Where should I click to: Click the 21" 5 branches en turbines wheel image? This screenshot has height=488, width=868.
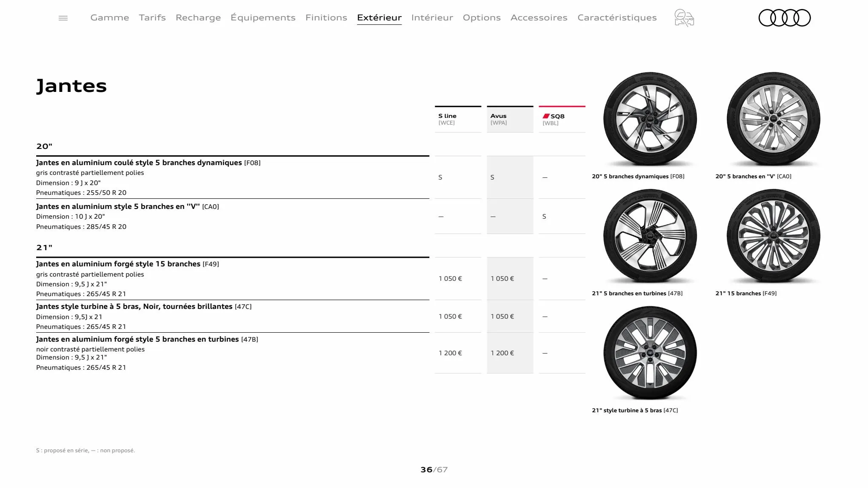tap(650, 236)
